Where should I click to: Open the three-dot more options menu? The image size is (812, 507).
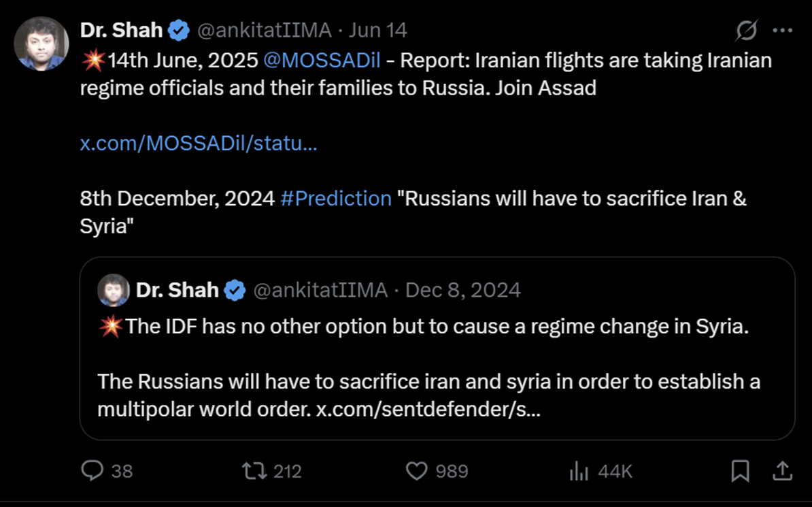782,30
